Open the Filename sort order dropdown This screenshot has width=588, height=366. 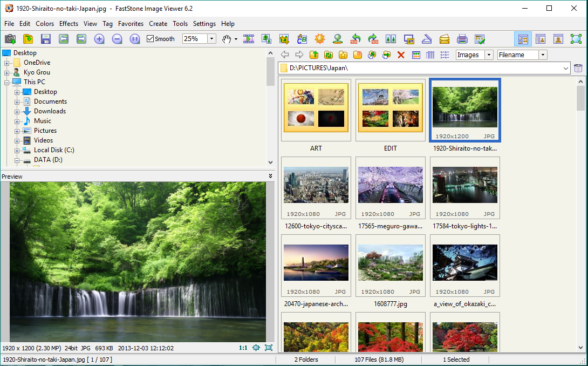[543, 55]
